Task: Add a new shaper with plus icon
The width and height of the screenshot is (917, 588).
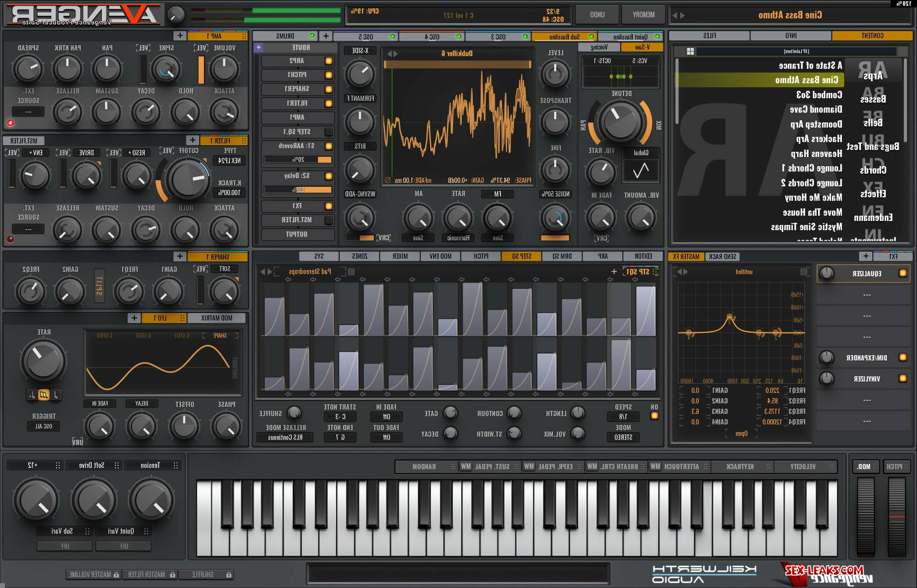Action: [180, 256]
